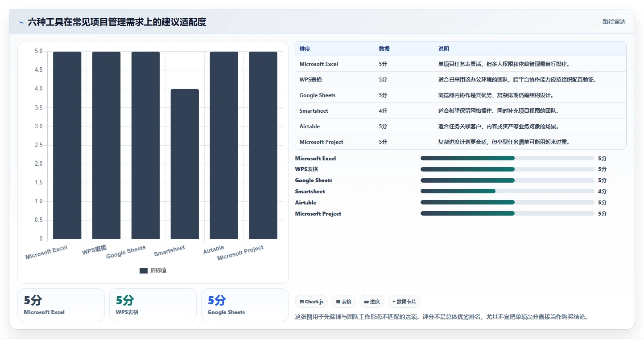Screen dimensions: 644x339
Task: Click the WPS表格 x-axis label
Action: 95,250
